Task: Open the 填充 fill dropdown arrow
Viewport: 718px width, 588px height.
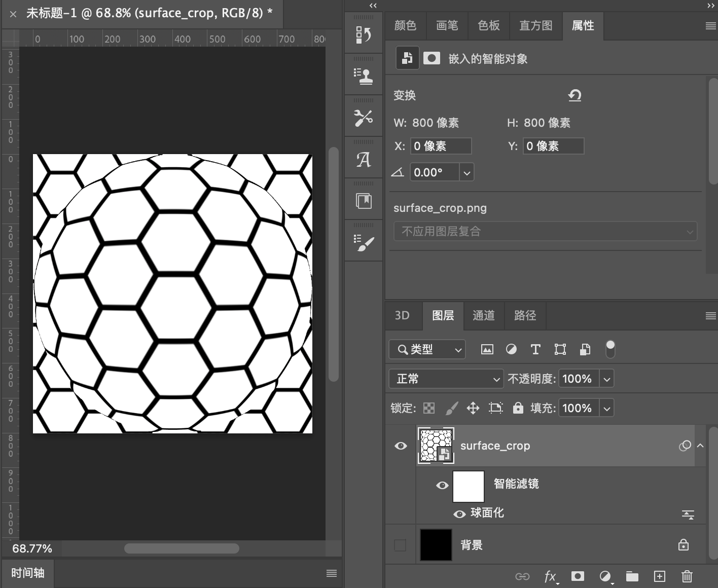Action: (607, 409)
